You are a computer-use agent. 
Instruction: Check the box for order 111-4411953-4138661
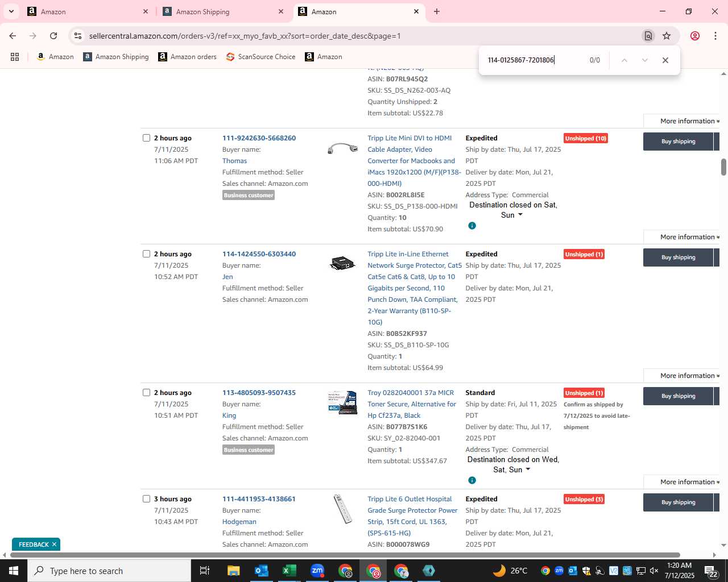146,499
